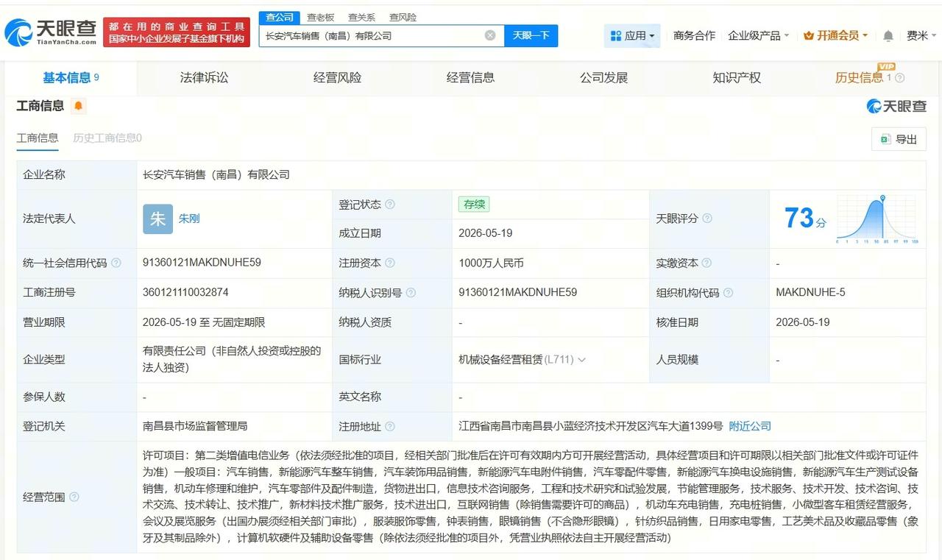Viewport: 942px width, 560px height.
Task: Click help icon beside 纳税人识别号
Action: click(x=411, y=292)
